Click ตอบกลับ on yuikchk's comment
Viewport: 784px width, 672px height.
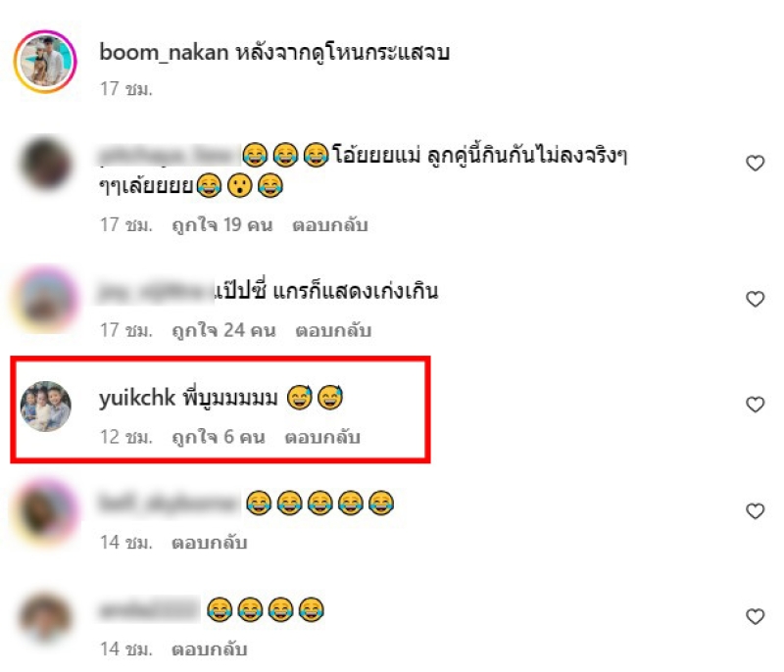pos(322,437)
